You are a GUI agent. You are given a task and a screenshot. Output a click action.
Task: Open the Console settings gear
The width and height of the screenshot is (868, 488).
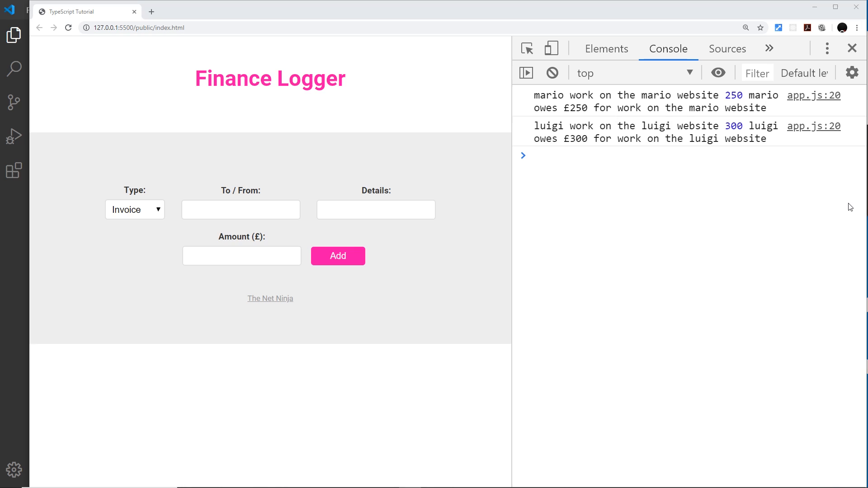tap(852, 72)
